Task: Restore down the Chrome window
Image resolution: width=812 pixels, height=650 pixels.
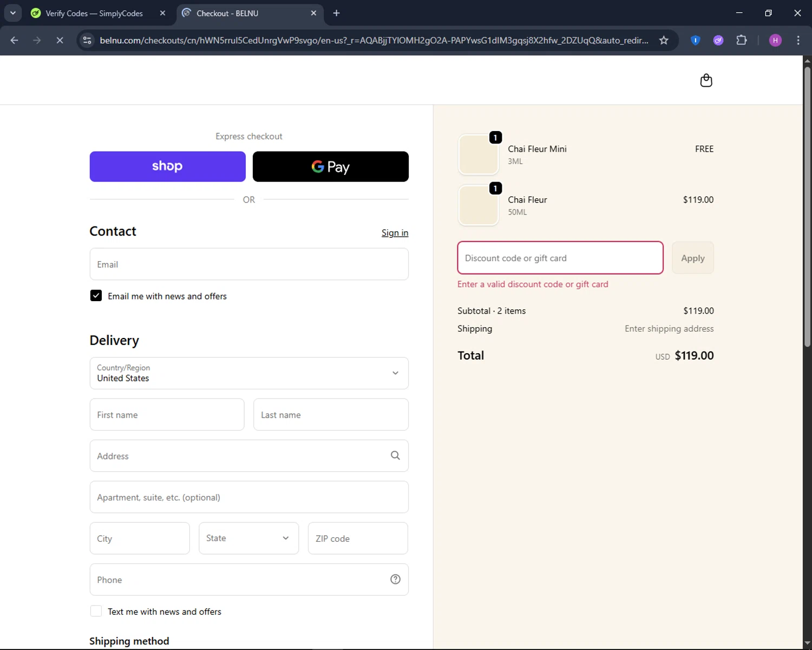Action: (768, 13)
